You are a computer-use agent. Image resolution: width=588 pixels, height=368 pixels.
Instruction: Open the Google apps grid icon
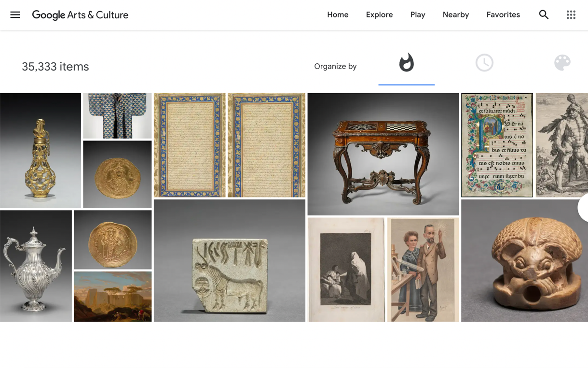click(571, 15)
